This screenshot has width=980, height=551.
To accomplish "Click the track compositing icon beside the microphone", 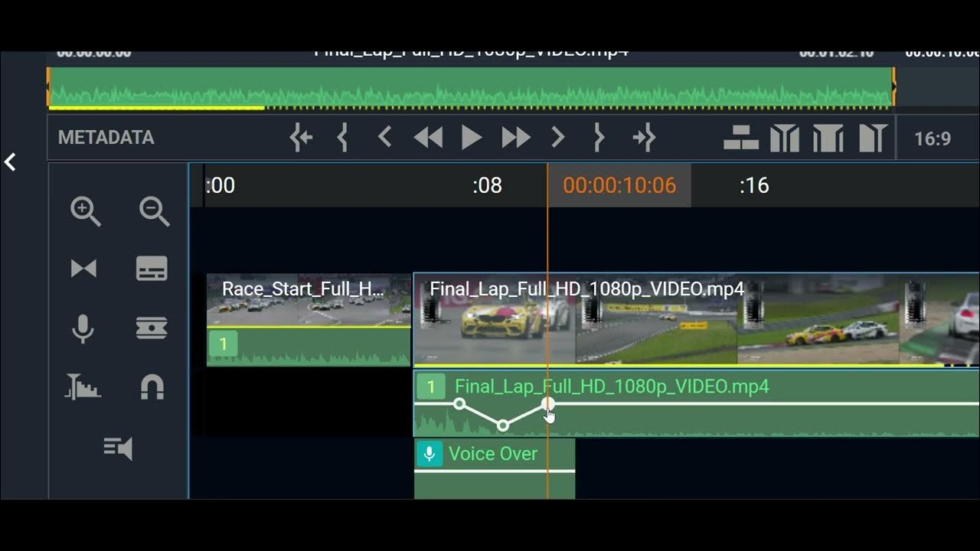I will pyautogui.click(x=152, y=328).
